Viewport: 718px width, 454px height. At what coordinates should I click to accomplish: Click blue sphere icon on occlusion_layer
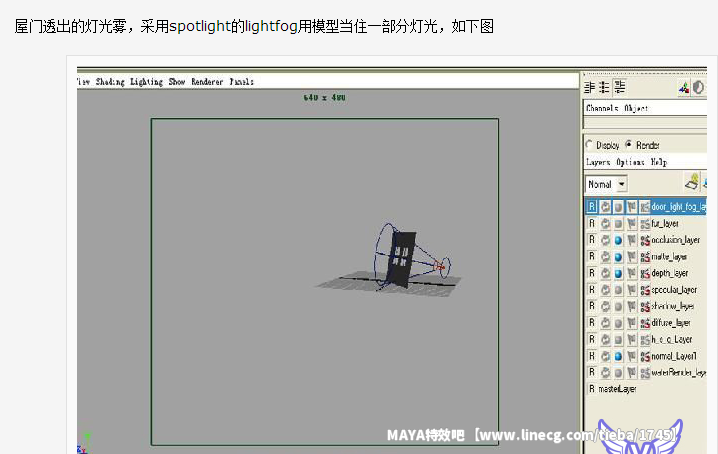[618, 240]
